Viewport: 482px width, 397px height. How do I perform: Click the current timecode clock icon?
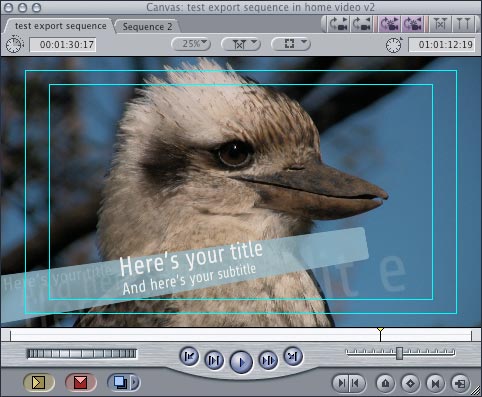394,44
